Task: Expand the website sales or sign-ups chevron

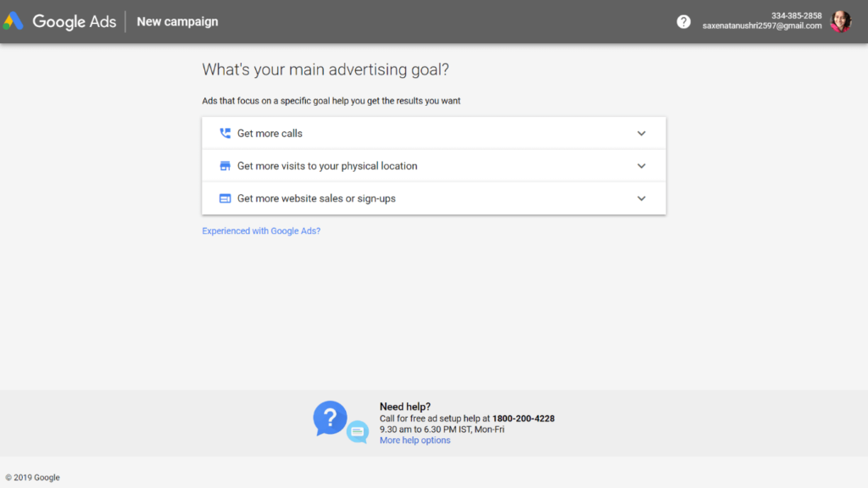Action: click(x=642, y=198)
